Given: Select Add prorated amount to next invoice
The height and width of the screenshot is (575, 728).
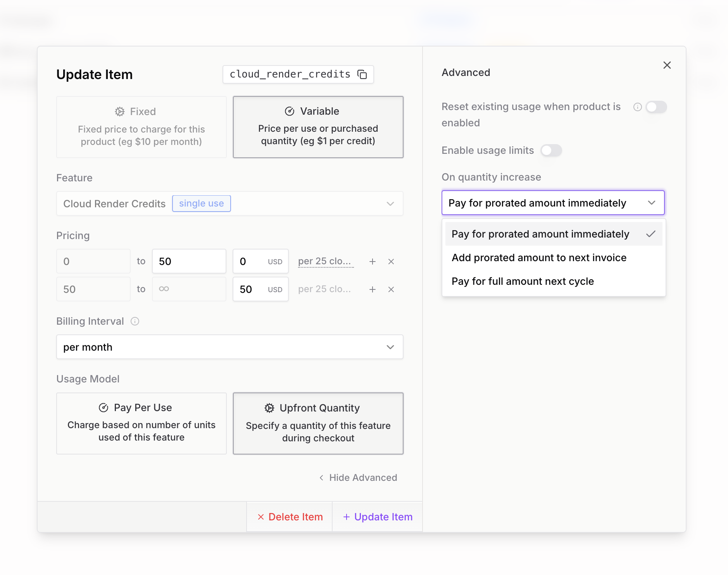Looking at the screenshot, I should [539, 258].
